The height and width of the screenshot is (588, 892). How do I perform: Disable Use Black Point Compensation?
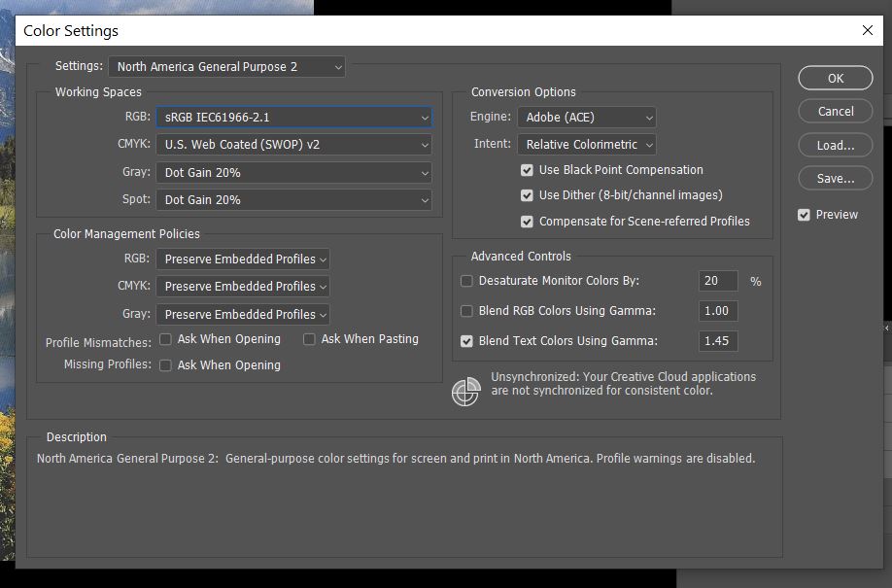tap(528, 169)
